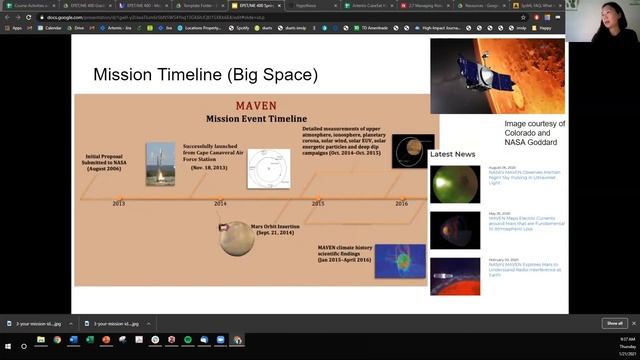Click the red extension icon in toolbar
This screenshot has width=640, height=360.
536,18
